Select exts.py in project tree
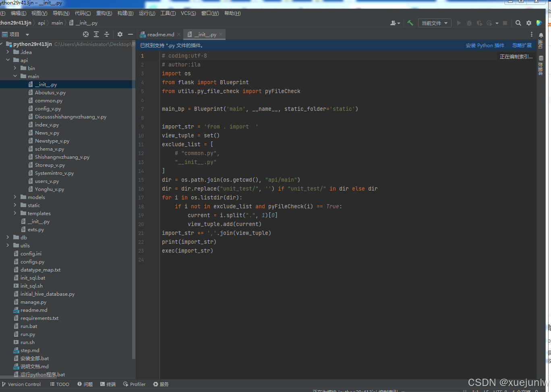The width and height of the screenshot is (551, 392). 36,229
